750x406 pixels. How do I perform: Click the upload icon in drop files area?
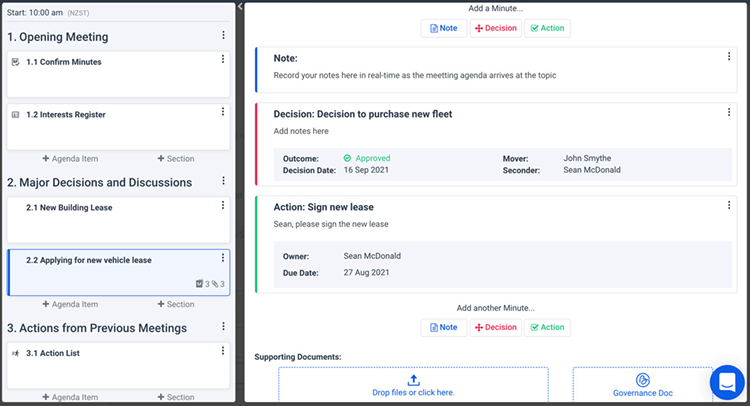point(413,380)
